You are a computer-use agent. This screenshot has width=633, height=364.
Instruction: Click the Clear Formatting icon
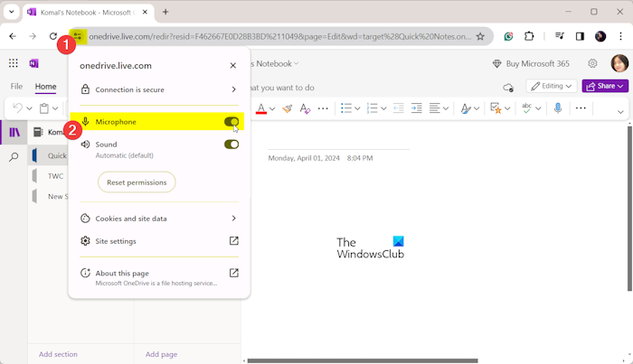tap(306, 108)
